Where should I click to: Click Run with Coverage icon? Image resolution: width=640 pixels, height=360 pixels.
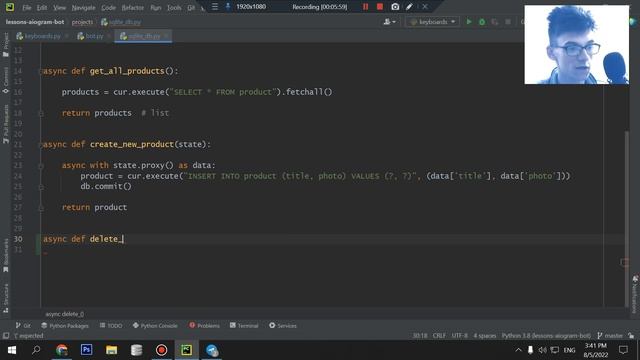pyautogui.click(x=495, y=22)
